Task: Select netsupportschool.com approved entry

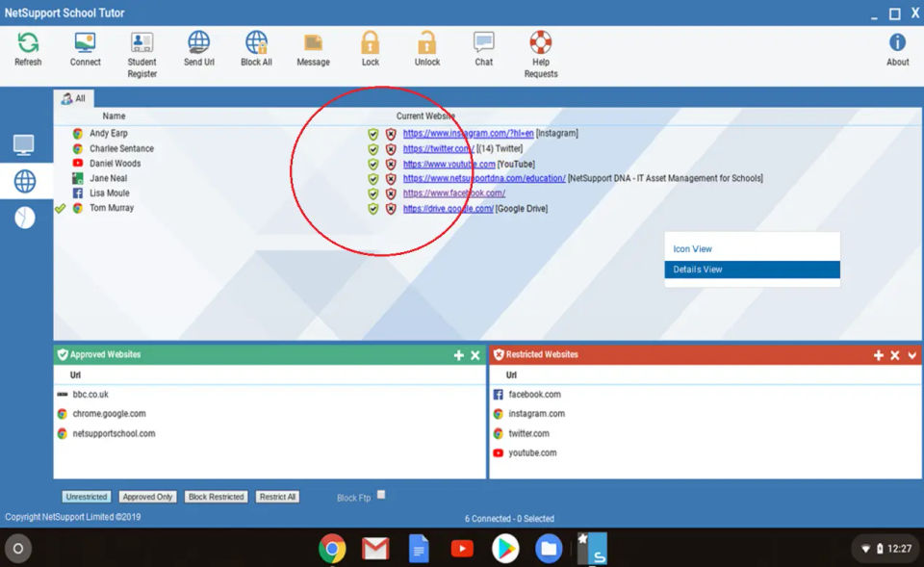Action: 114,433
